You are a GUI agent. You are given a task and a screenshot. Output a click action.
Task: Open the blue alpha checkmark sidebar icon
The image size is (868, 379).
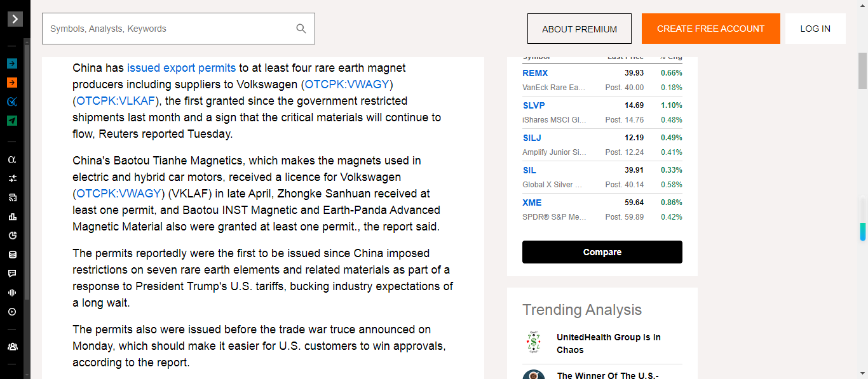click(x=12, y=102)
